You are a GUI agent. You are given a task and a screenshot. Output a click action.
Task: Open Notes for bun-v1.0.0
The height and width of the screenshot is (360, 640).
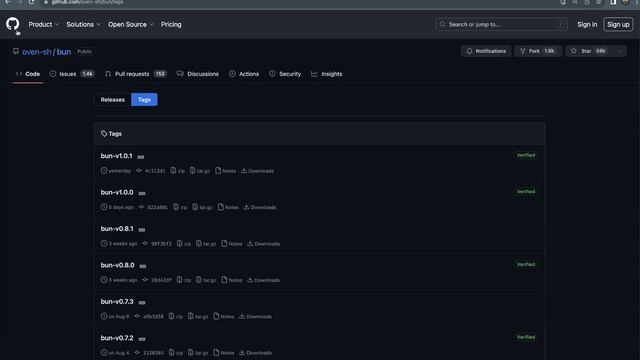(228, 207)
